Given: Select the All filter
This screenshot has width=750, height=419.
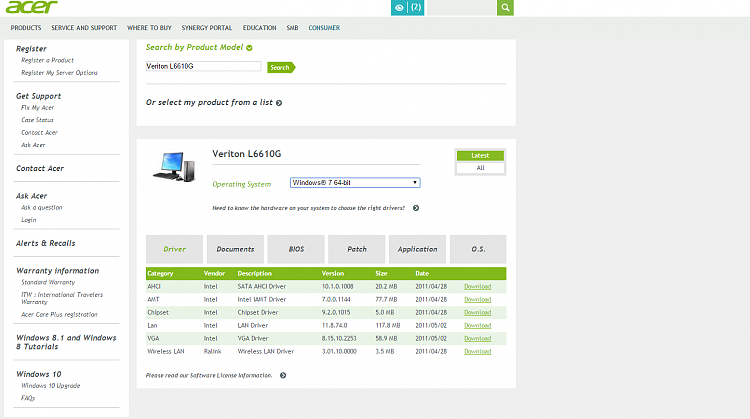Looking at the screenshot, I should [x=480, y=168].
